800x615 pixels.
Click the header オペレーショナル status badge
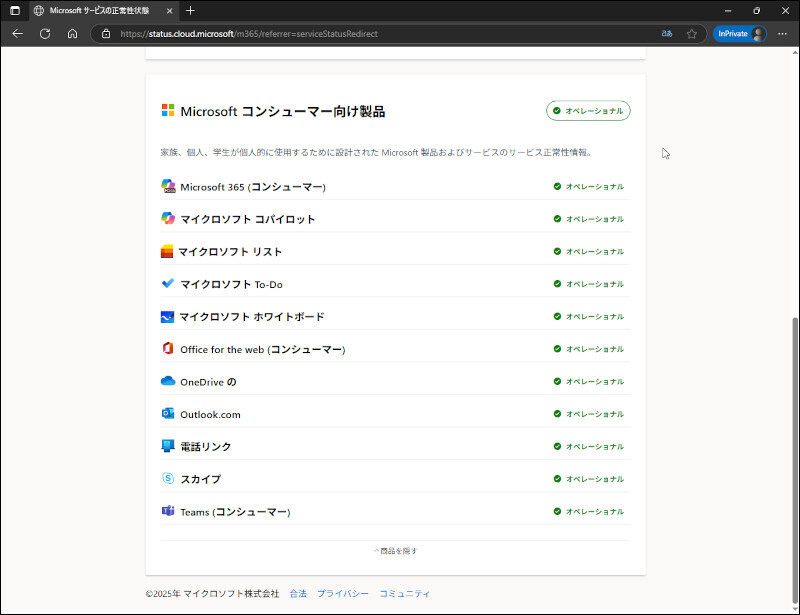[x=588, y=111]
